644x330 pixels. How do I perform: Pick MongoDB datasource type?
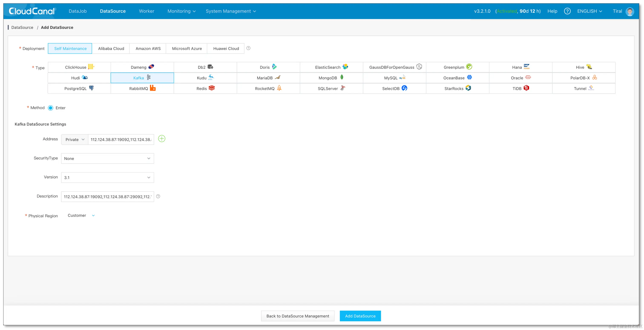pos(332,78)
